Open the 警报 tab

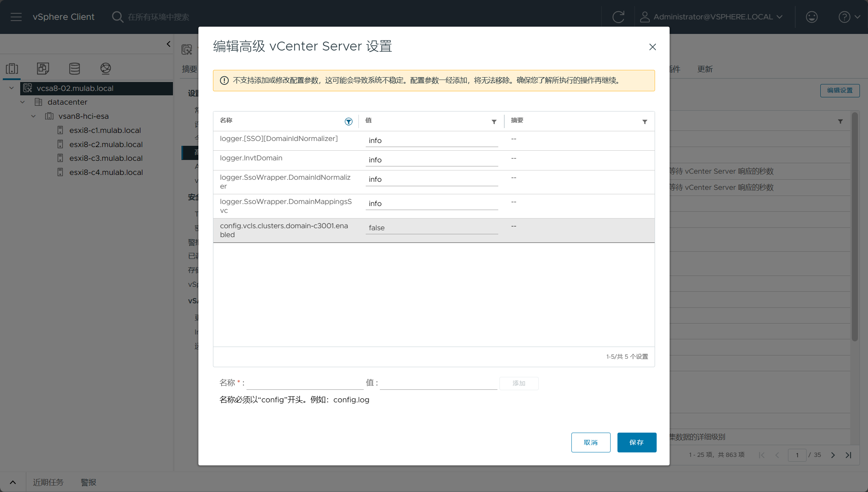[88, 482]
